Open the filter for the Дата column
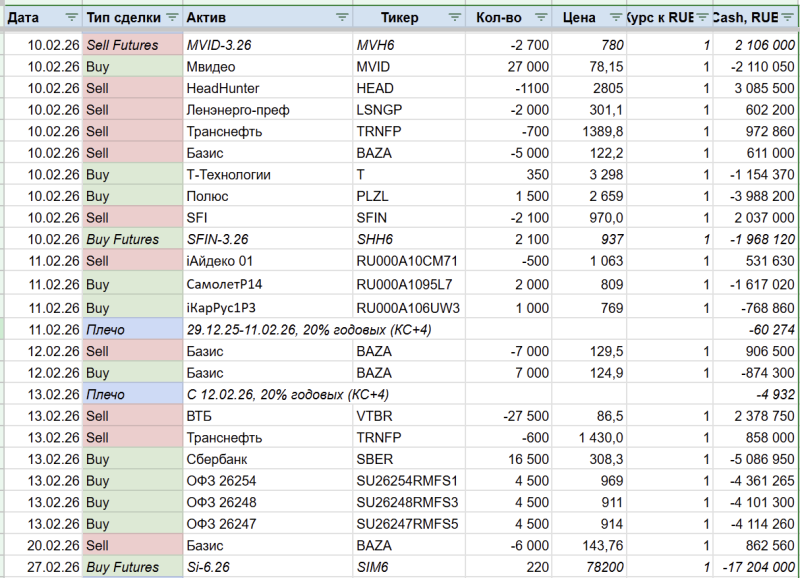This screenshot has height=578, width=800. click(x=70, y=18)
